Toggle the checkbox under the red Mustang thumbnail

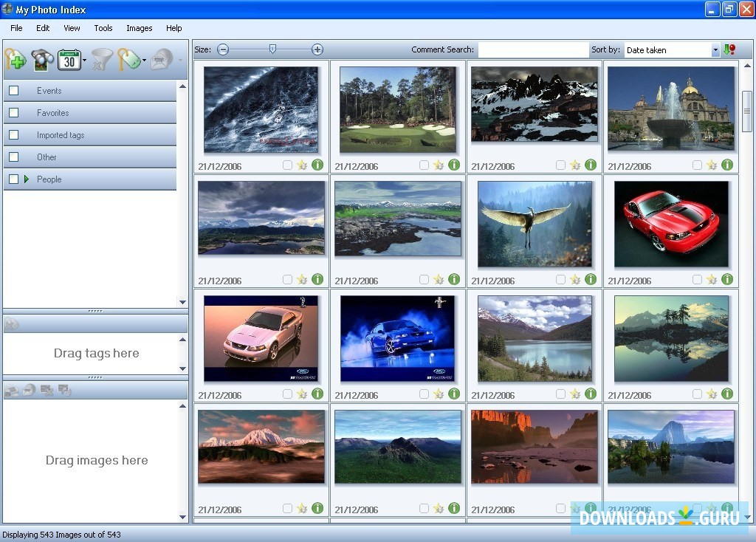(696, 280)
